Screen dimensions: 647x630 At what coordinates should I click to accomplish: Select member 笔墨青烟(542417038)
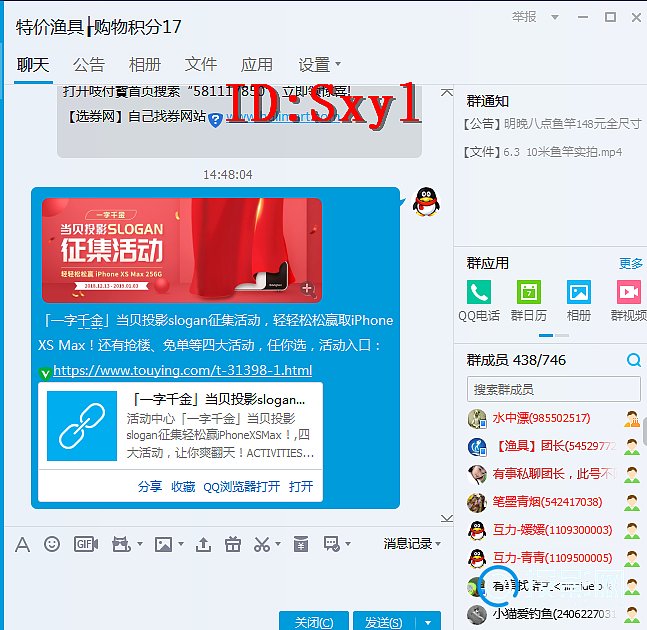pos(550,503)
